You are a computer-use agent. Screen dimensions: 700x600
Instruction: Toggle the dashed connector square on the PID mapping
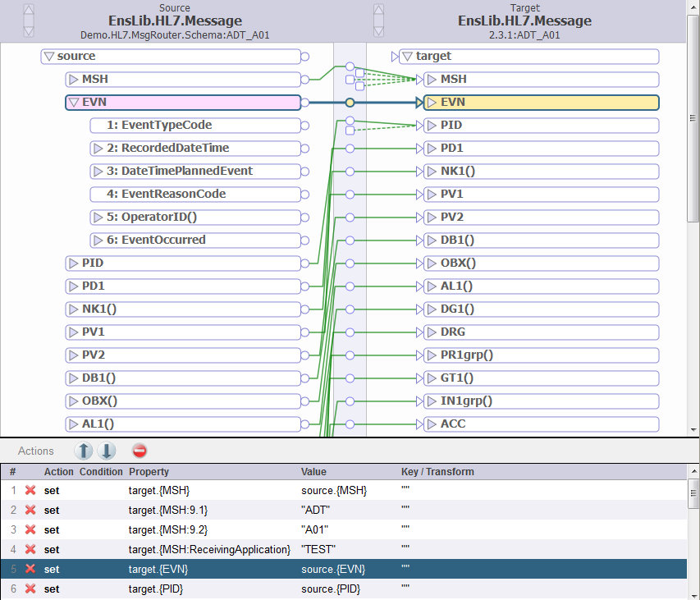[350, 130]
